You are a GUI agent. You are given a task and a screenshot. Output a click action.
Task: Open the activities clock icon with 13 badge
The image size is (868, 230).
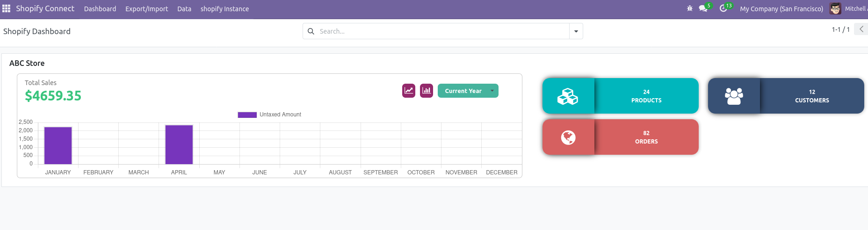pos(723,8)
